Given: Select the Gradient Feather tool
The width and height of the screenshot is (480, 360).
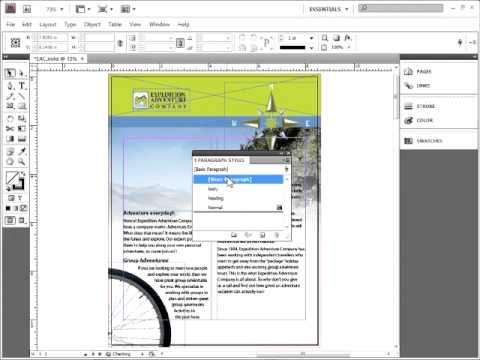Looking at the screenshot, I should coord(22,139).
